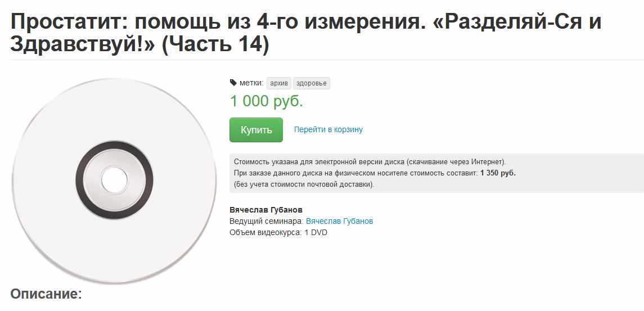
Task: Open the blue "Вячеслав Губанов" host link
Action: pos(339,221)
